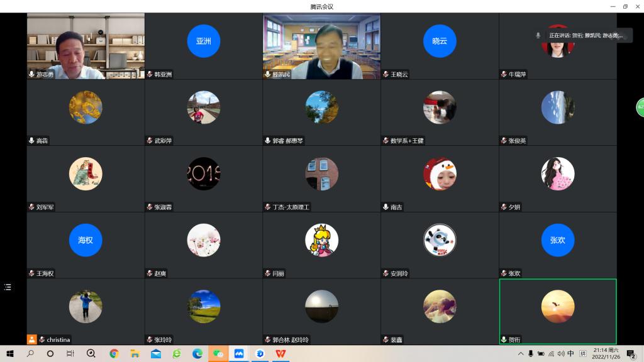Click the muted mic icon beside 韩亚洲
Screen dimensions: 644x362
pyautogui.click(x=150, y=74)
